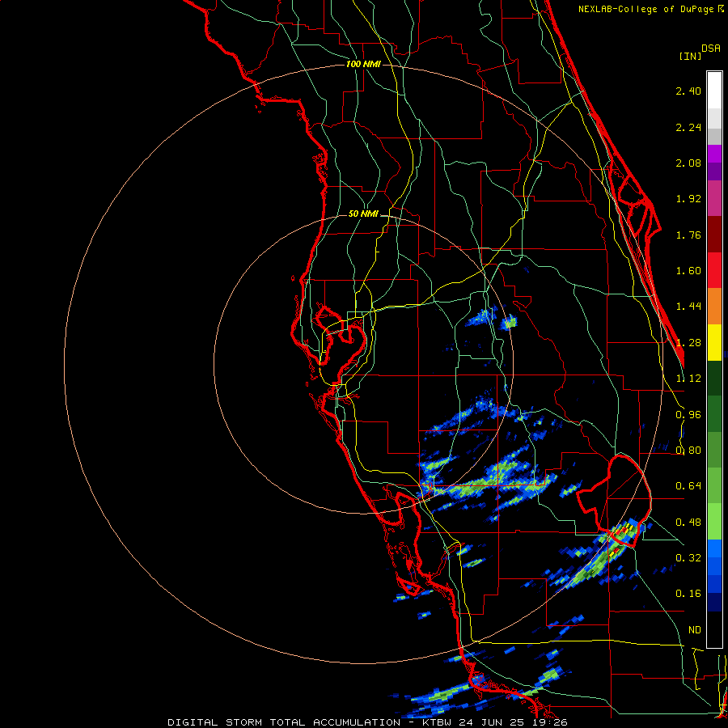Click the 0.16 legend value
728x728 pixels.
point(688,594)
